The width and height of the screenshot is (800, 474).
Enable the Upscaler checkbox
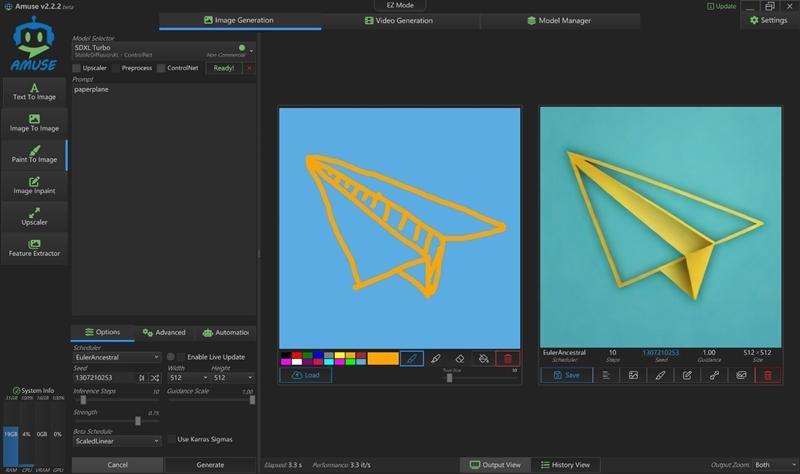coord(77,68)
